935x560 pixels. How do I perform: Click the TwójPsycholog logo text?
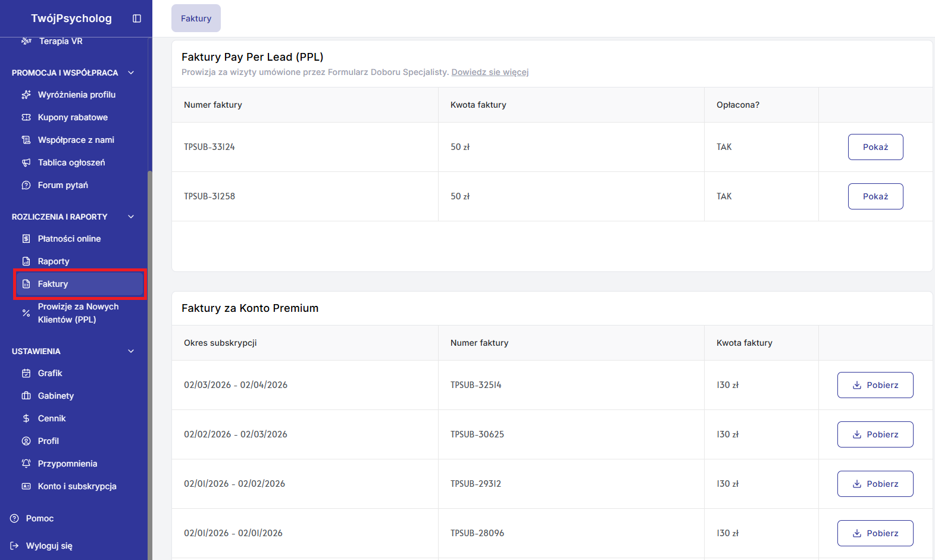[71, 18]
